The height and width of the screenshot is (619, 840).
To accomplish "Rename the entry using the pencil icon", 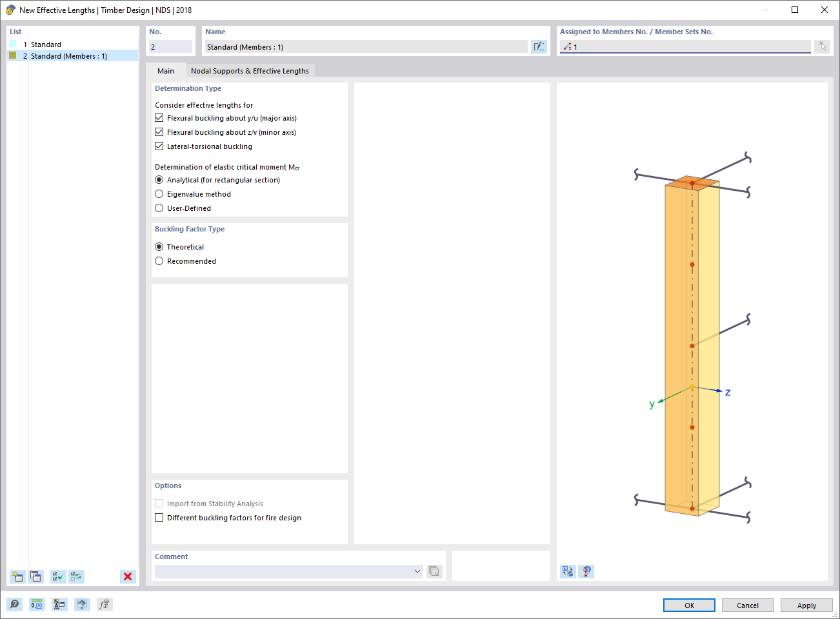I will click(539, 46).
